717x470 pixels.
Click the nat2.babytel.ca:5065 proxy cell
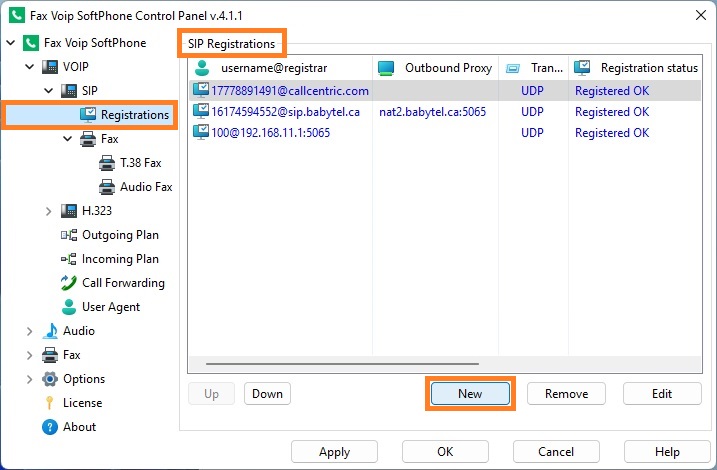432,112
